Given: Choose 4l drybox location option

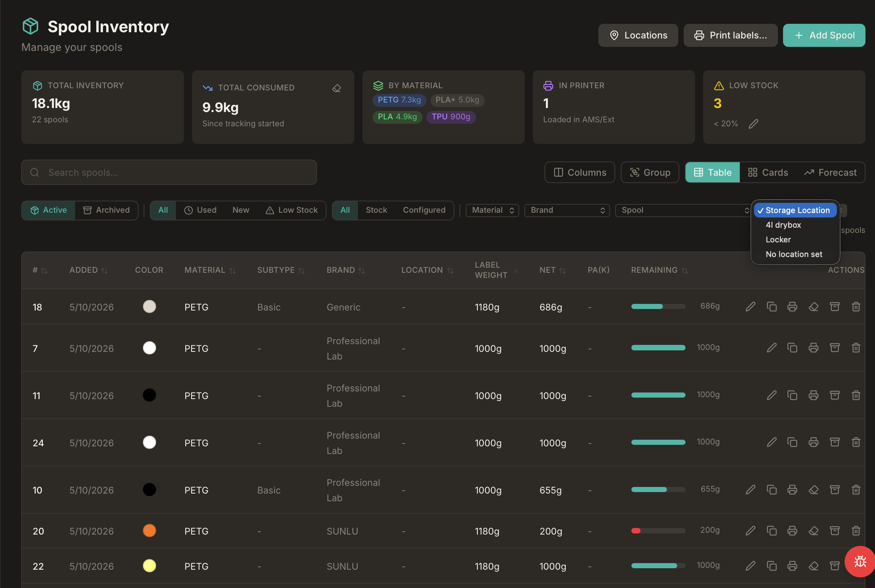Looking at the screenshot, I should (795, 225).
